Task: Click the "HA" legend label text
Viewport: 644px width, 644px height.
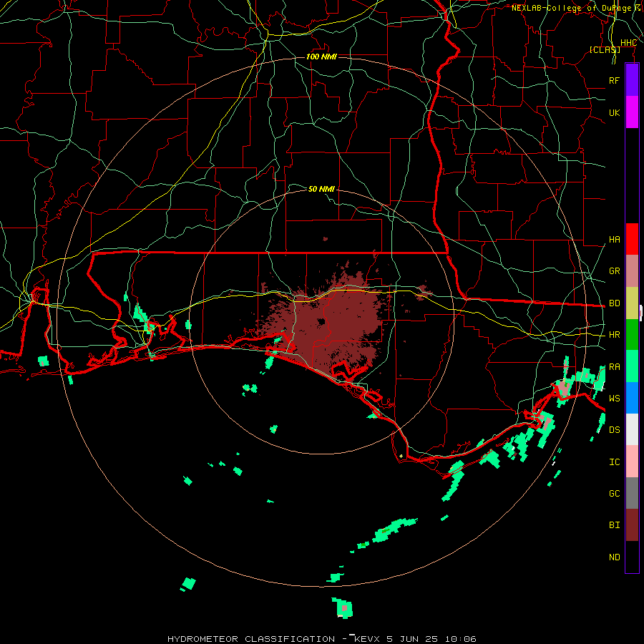Action: coord(614,239)
